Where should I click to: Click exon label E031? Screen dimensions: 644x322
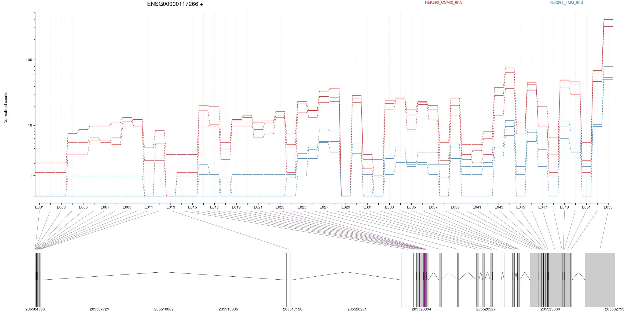[x=368, y=207]
